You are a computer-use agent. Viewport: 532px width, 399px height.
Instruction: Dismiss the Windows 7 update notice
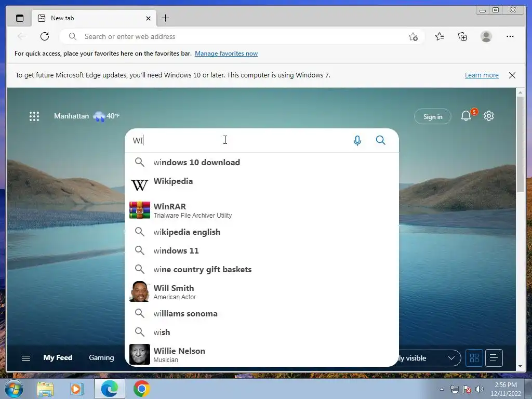coord(512,75)
